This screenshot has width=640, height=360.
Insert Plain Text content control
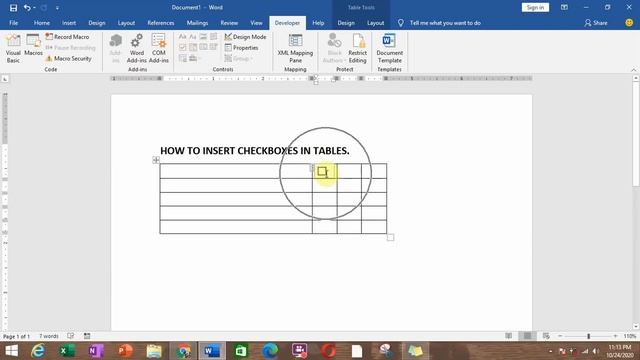193,37
